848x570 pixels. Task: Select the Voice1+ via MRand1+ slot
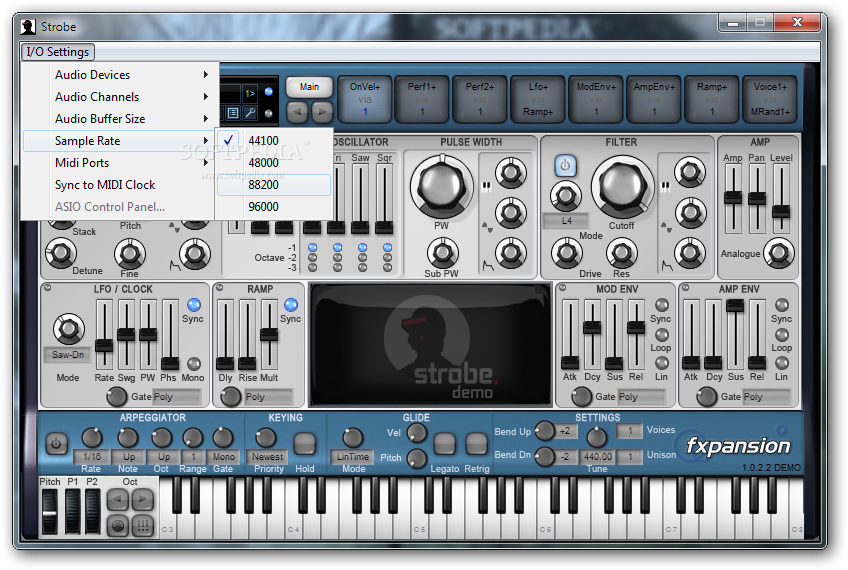[x=770, y=99]
